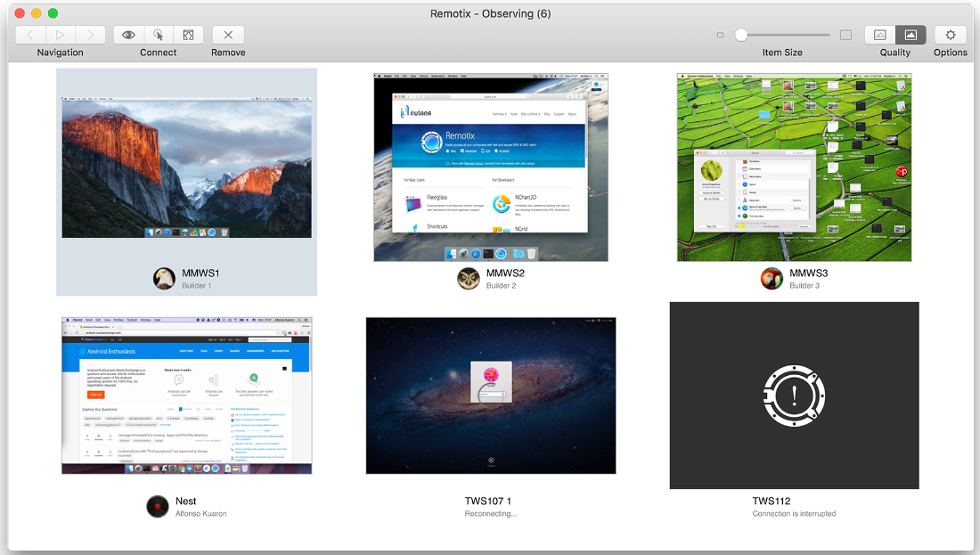Go forward with the Navigation right arrow
Viewport: 980px width, 555px height.
point(90,35)
